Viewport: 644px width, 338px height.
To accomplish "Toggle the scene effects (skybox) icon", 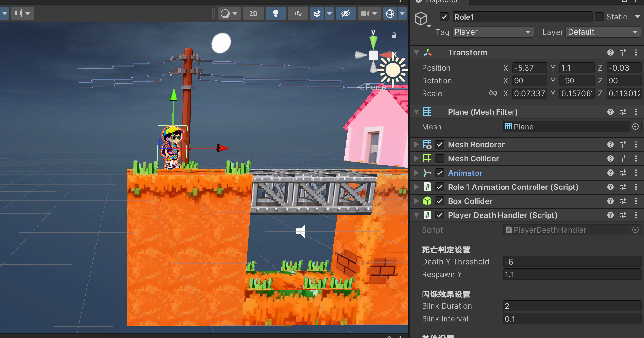I will [x=317, y=13].
